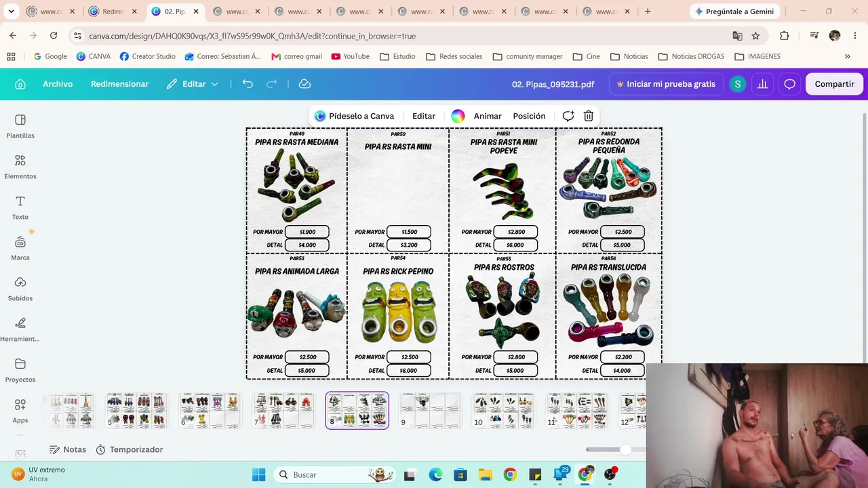Open the media controls icon
Image resolution: width=868 pixels, height=488 pixels.
pyautogui.click(x=814, y=36)
